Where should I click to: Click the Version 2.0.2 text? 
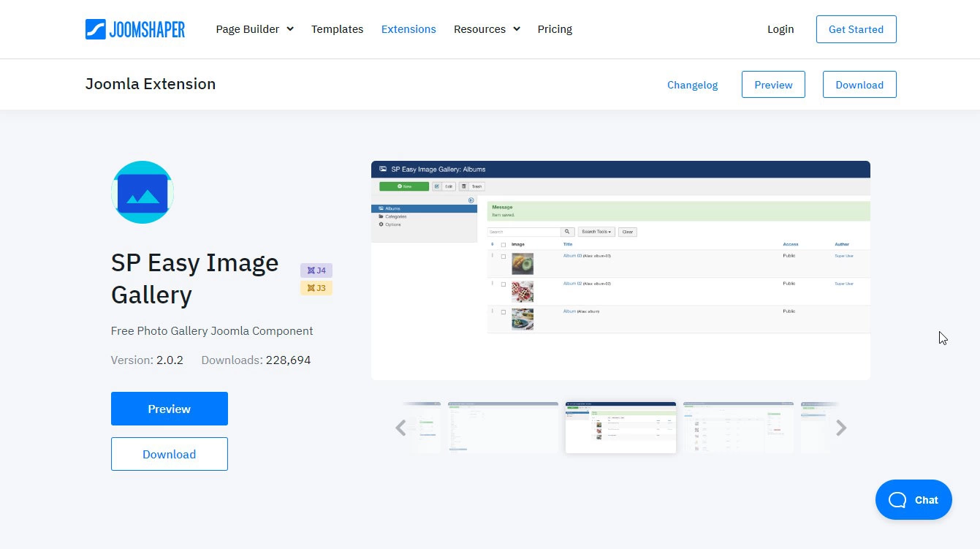(x=147, y=360)
